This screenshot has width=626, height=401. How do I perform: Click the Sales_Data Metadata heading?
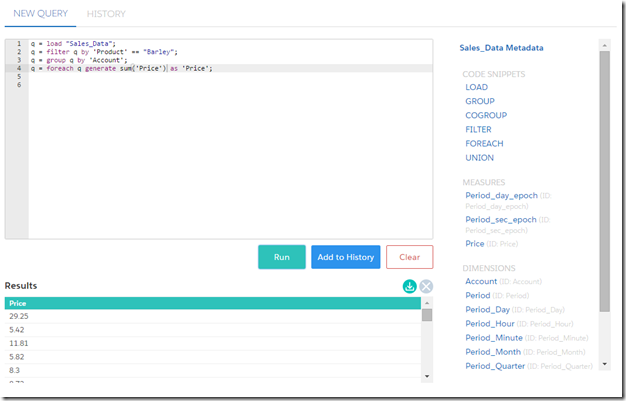click(501, 48)
